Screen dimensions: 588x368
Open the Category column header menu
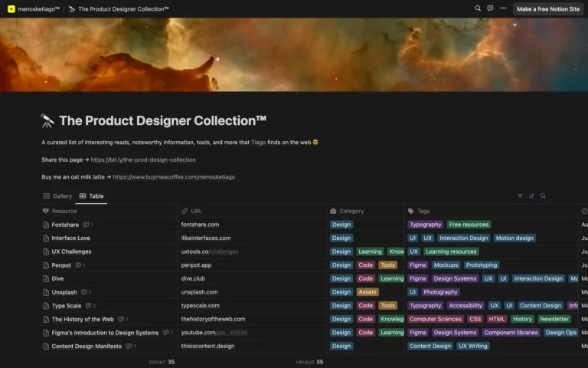[351, 211]
